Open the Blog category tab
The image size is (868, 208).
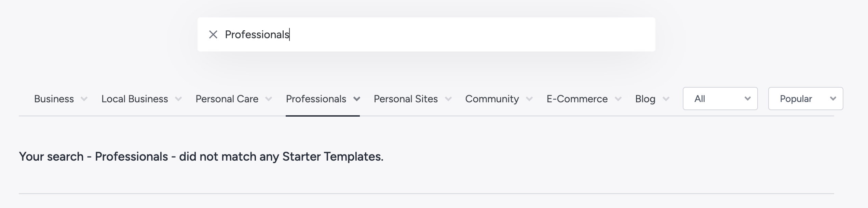[645, 99]
